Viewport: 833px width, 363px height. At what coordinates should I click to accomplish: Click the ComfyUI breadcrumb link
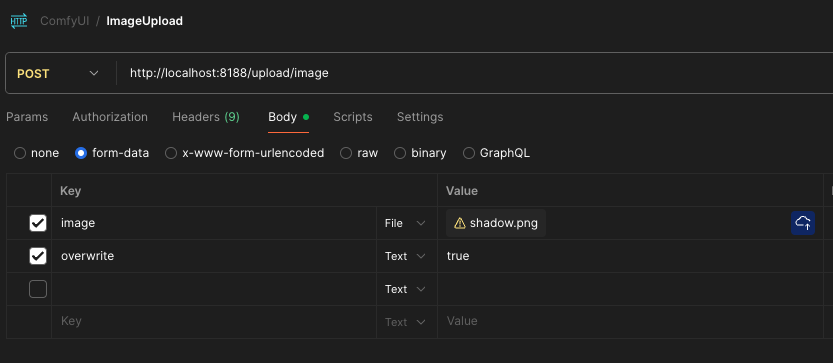64,21
